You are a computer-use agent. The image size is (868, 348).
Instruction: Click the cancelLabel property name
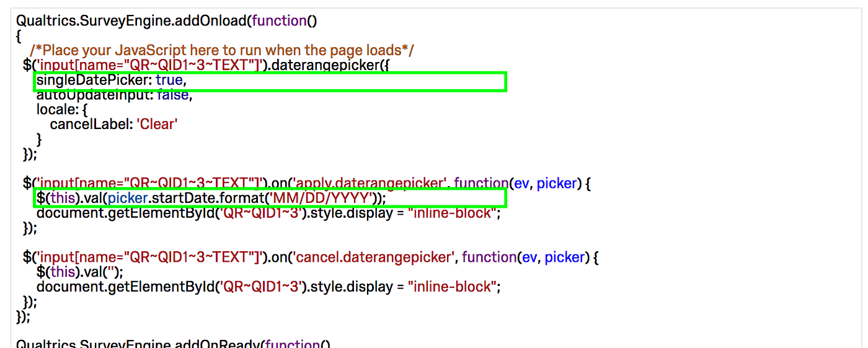pos(91,125)
